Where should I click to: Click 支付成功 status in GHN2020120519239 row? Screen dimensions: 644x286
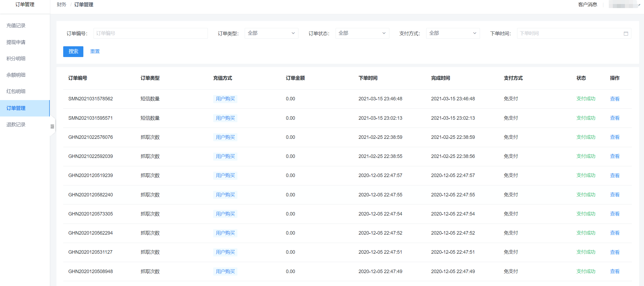point(586,175)
